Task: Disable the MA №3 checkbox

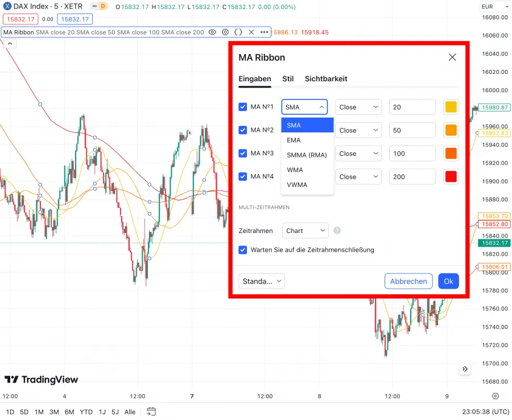Action: [x=242, y=153]
